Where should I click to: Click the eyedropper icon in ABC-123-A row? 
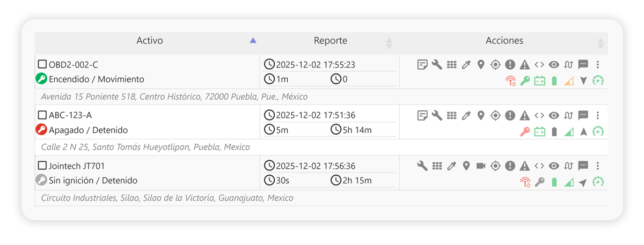466,115
